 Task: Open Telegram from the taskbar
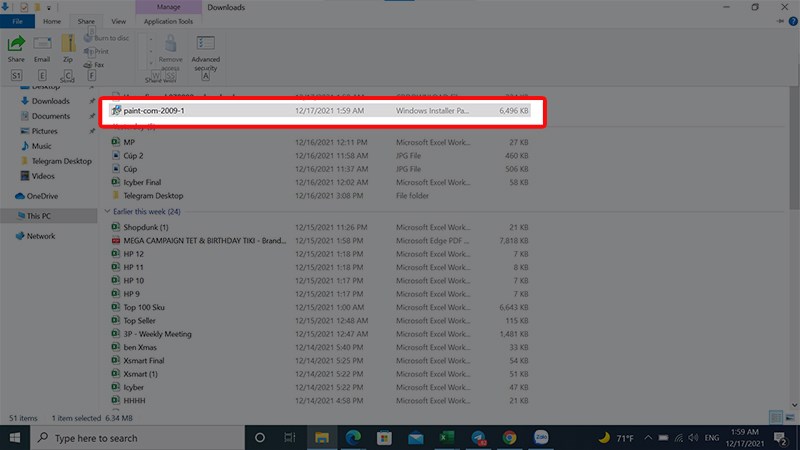tap(479, 438)
